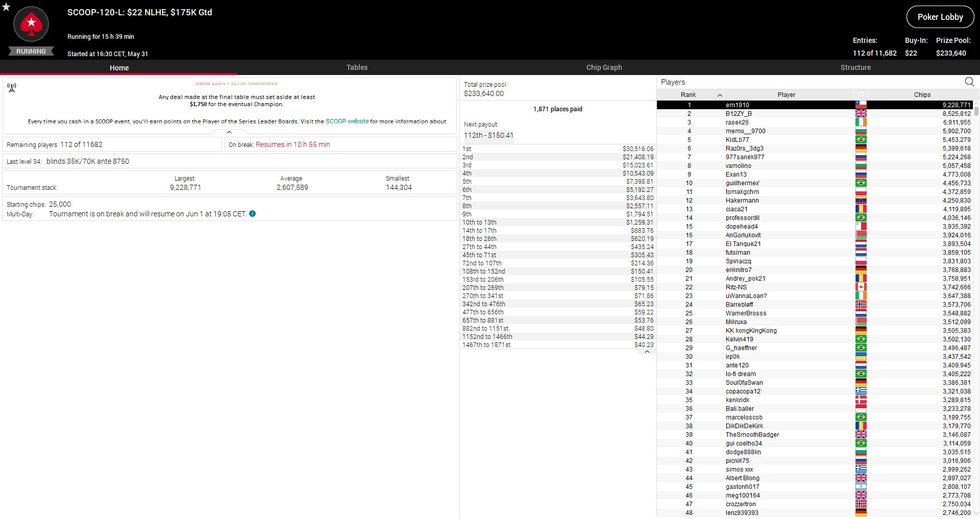Switch to the Home tab
The width and height of the screenshot is (980, 519).
(x=119, y=67)
